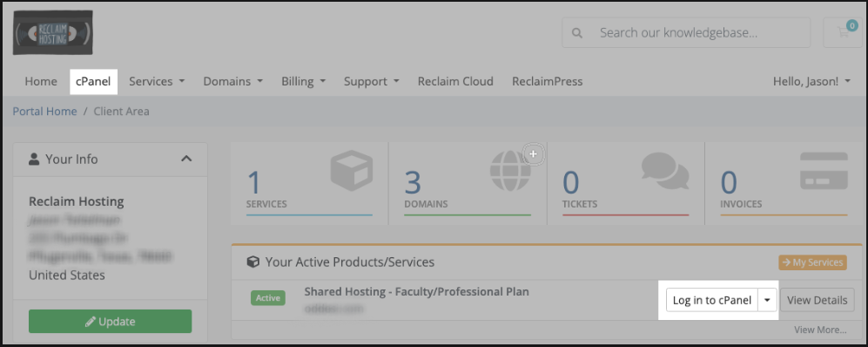Click the View Details button
Viewport: 868px width, 347px height.
click(818, 300)
